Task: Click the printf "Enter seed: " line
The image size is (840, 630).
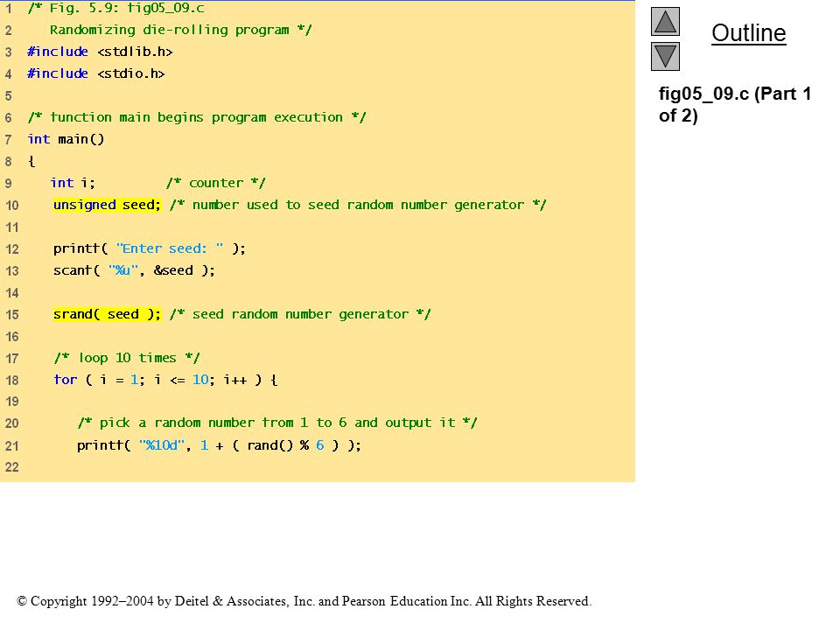Action: (x=150, y=248)
